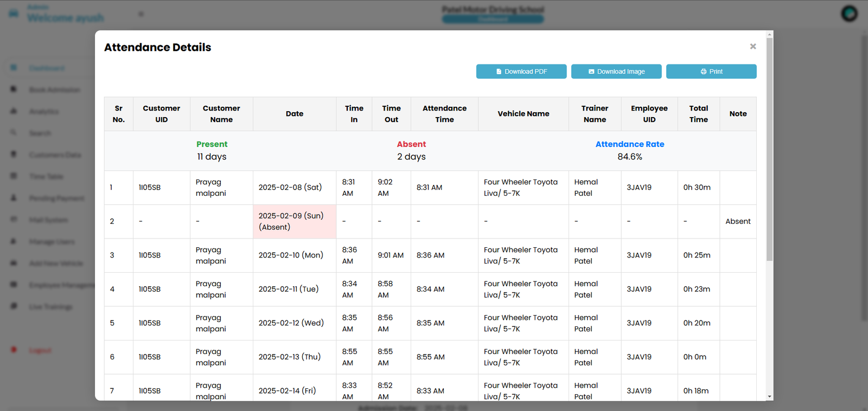Click the Search magnifier icon in sidebar

click(x=14, y=133)
